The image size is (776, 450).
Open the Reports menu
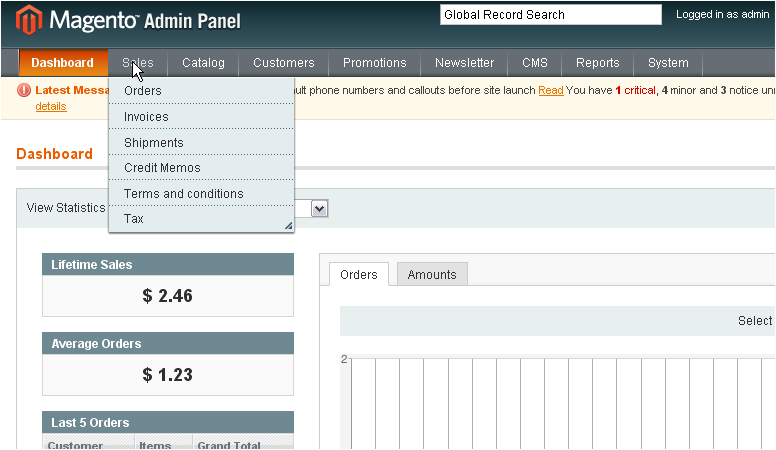pyautogui.click(x=597, y=63)
